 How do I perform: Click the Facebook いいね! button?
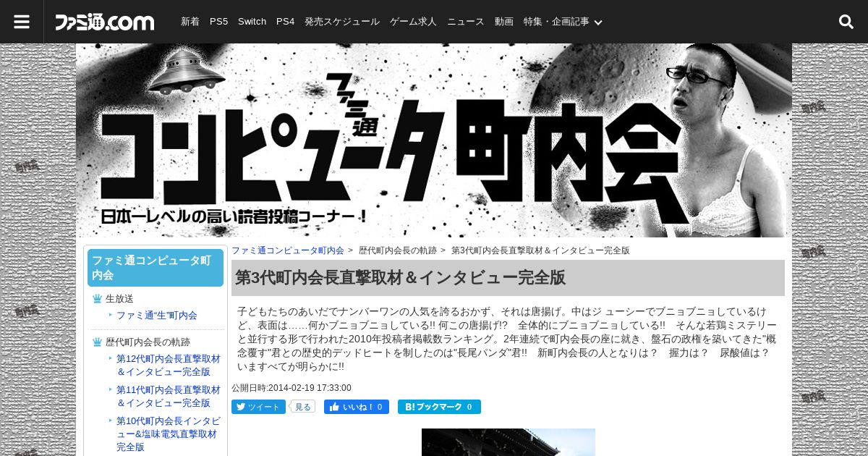(357, 407)
